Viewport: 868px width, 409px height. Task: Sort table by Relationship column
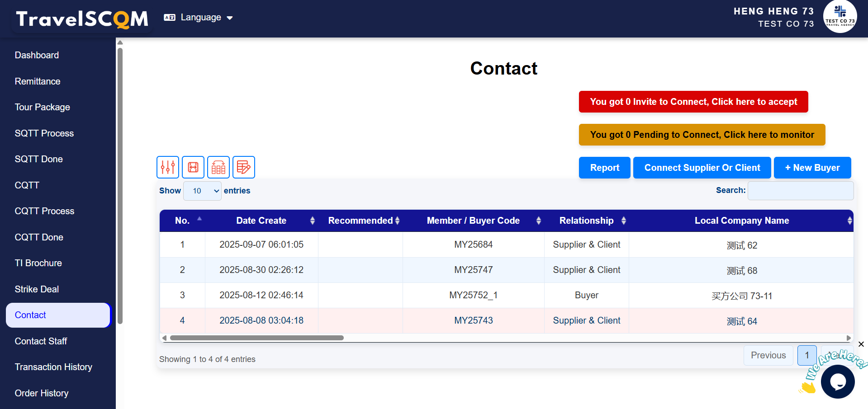tap(586, 221)
